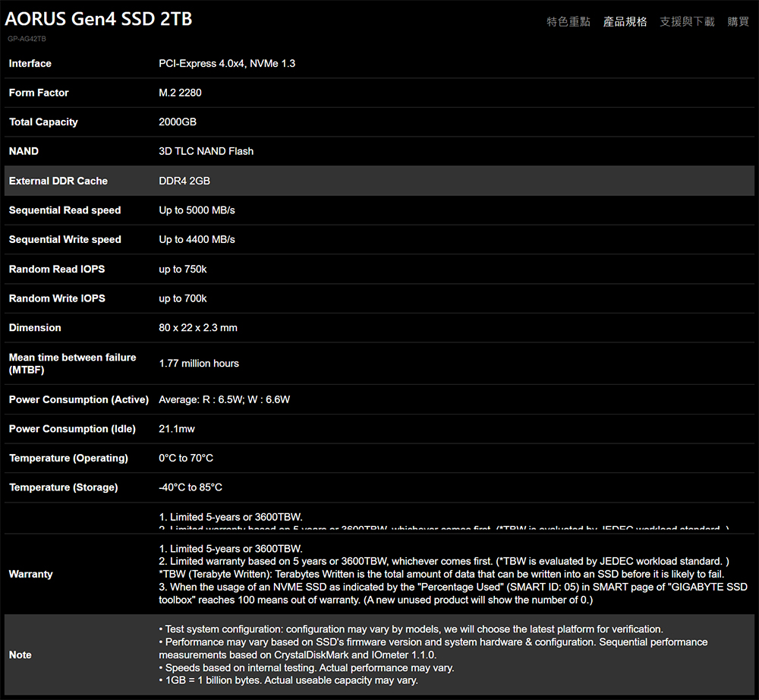Select warranty line 2 about JEDEC workload

[x=444, y=562]
